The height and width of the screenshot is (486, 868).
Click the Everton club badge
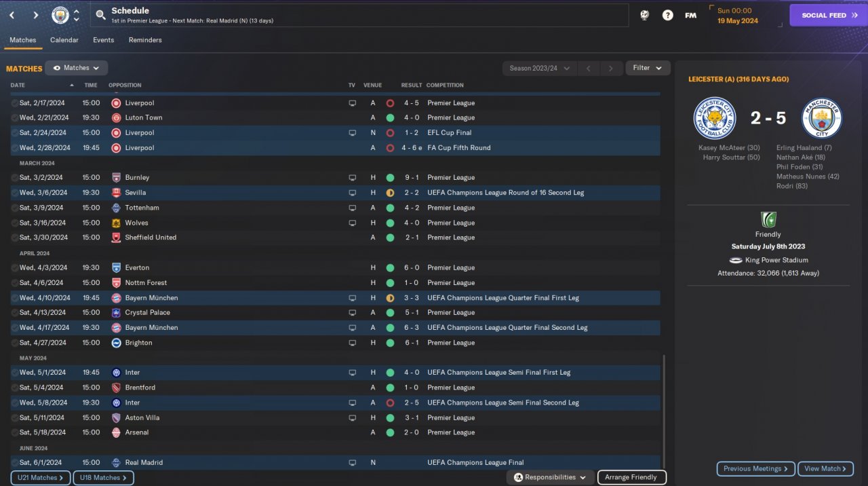pyautogui.click(x=116, y=267)
